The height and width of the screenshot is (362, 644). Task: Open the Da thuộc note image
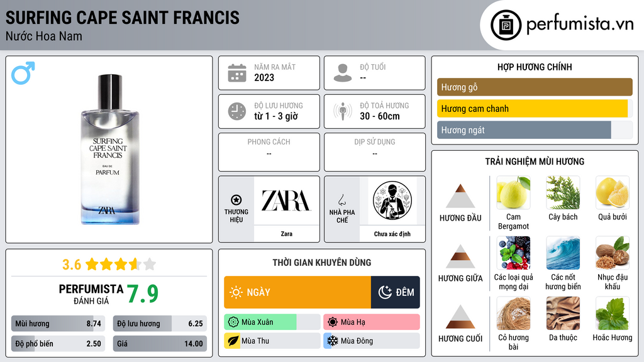coord(563,314)
